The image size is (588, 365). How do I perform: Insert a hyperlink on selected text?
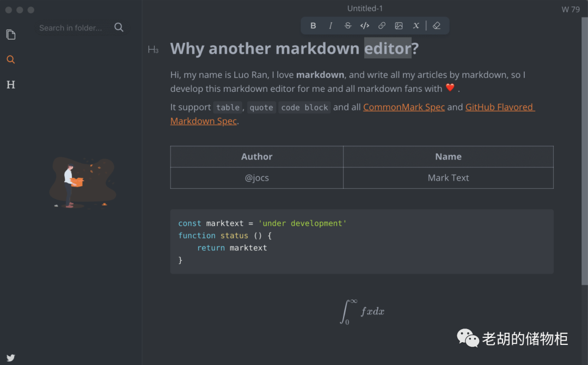(x=382, y=26)
